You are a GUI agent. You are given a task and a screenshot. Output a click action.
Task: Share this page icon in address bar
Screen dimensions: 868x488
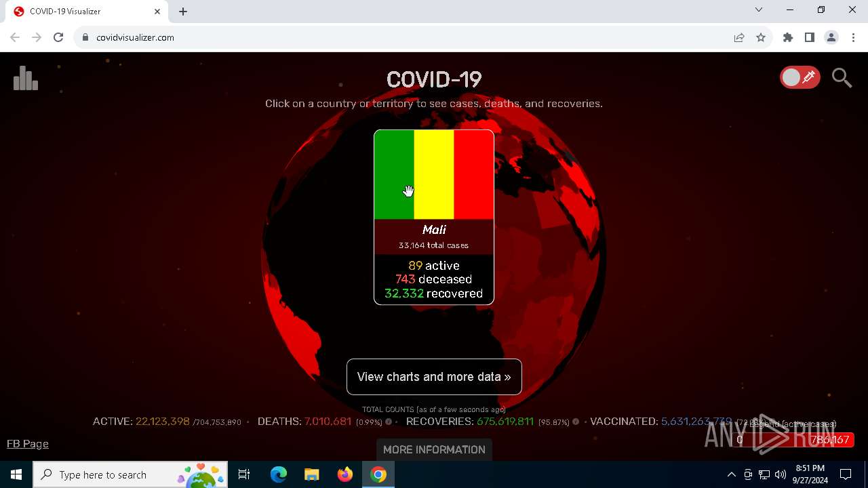point(739,37)
